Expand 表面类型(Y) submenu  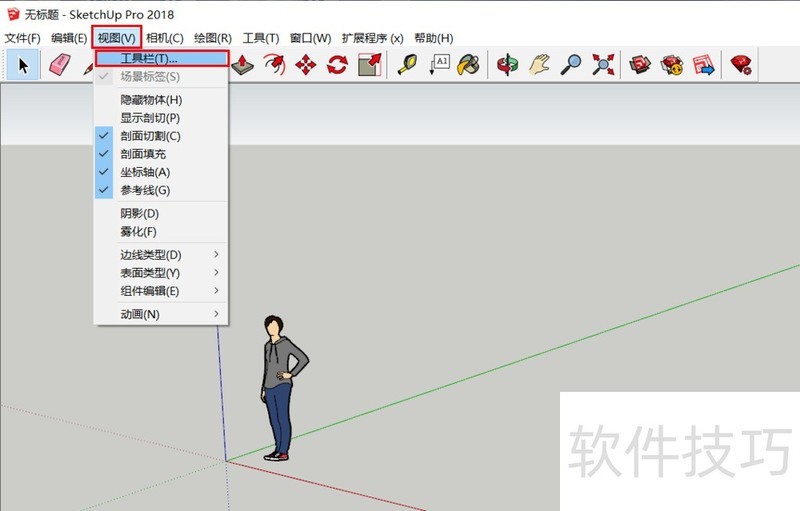coord(161,273)
